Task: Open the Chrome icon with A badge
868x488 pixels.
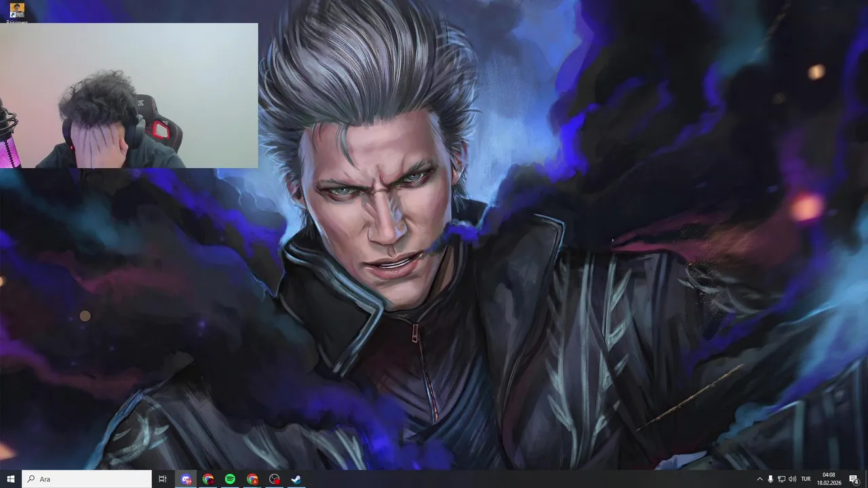Action: (x=252, y=479)
